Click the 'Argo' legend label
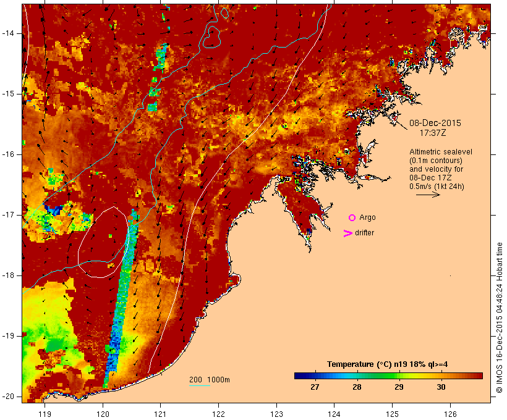Viewport: 507px width, 420px height. [x=367, y=218]
